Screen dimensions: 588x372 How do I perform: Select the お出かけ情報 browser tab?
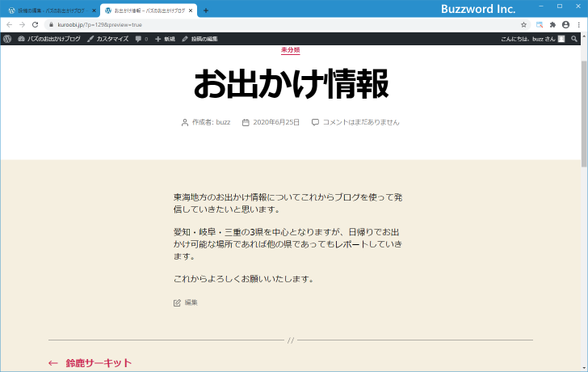pyautogui.click(x=149, y=11)
